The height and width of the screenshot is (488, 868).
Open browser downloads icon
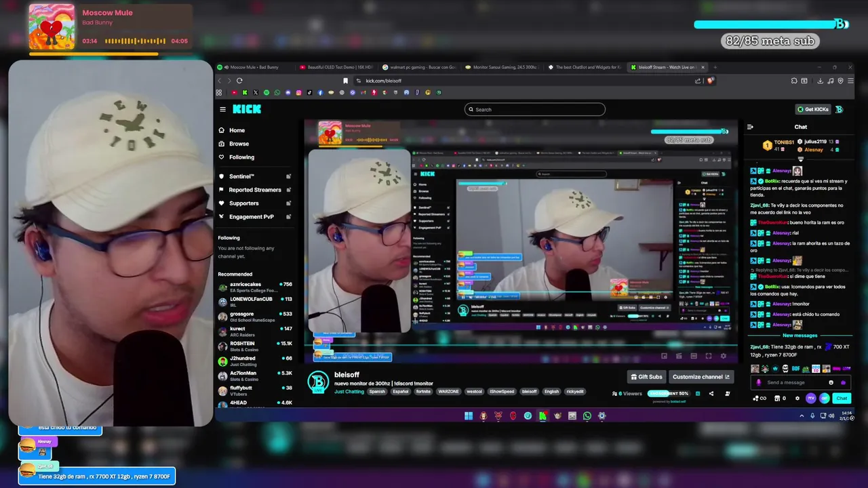(820, 81)
